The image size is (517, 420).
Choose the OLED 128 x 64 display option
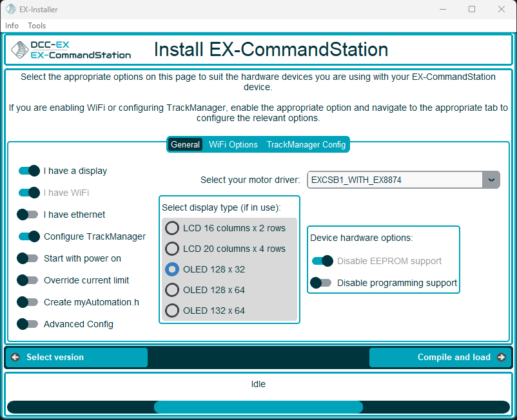[x=172, y=290]
